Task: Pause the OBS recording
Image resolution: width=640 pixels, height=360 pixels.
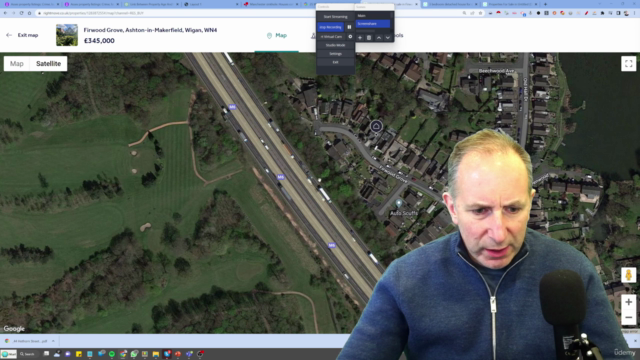Action: click(x=349, y=27)
